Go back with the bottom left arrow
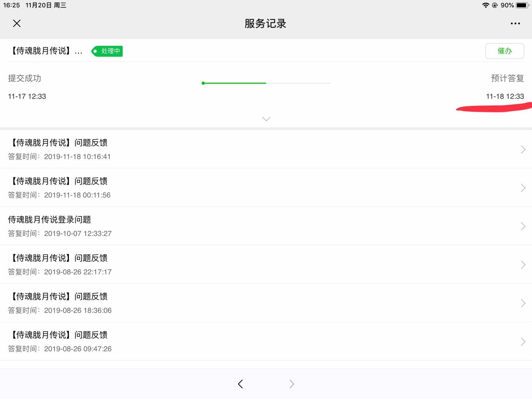Screen dimensions: 532x399 240,384
